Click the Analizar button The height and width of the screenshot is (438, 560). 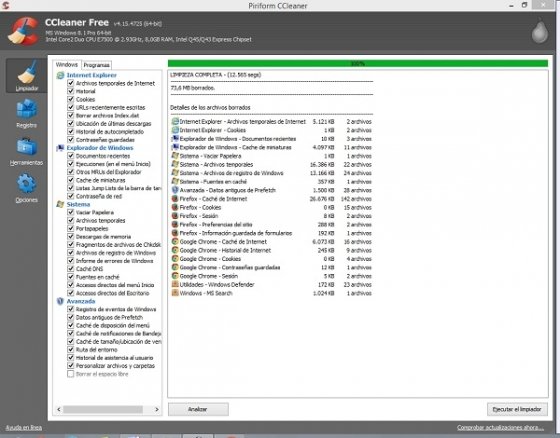(x=198, y=409)
